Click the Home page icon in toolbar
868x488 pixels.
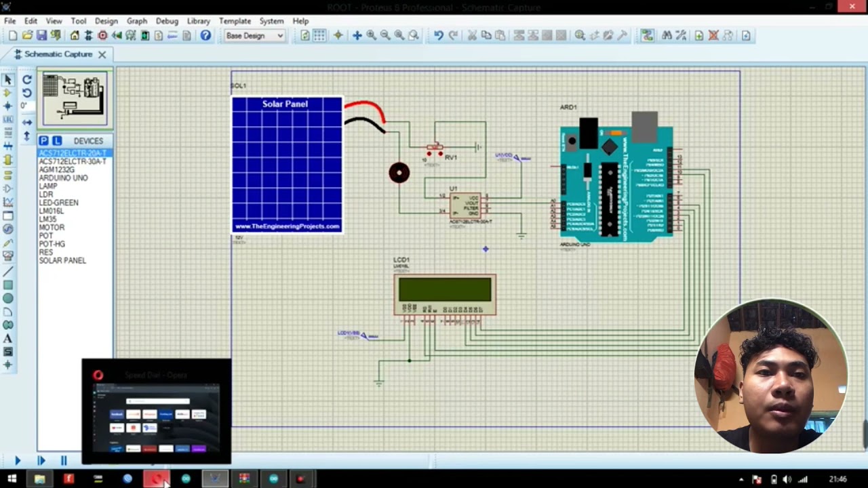[x=75, y=35]
